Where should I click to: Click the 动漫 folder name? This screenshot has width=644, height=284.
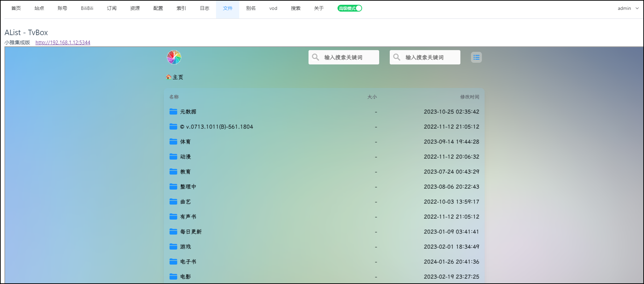coord(185,156)
